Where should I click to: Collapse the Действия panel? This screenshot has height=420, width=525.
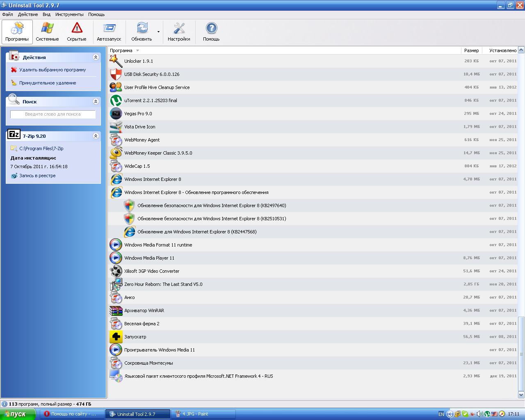click(96, 57)
